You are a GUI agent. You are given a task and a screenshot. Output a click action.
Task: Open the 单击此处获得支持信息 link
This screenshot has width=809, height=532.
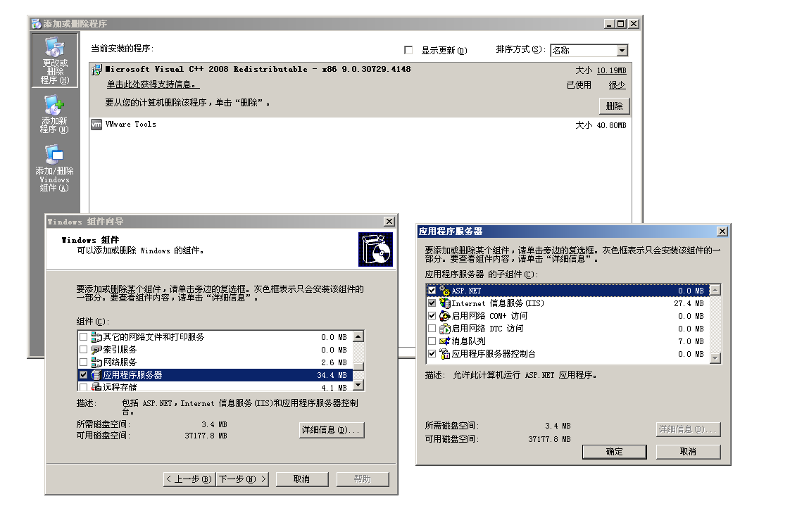click(x=153, y=84)
